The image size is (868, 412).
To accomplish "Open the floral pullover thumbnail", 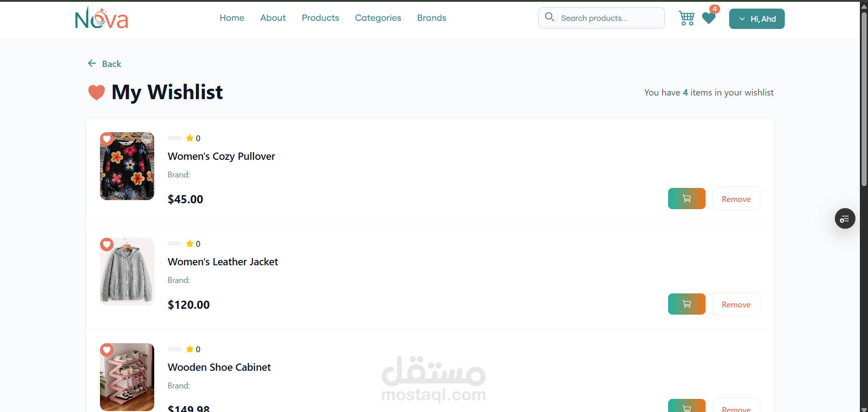I will click(x=127, y=166).
